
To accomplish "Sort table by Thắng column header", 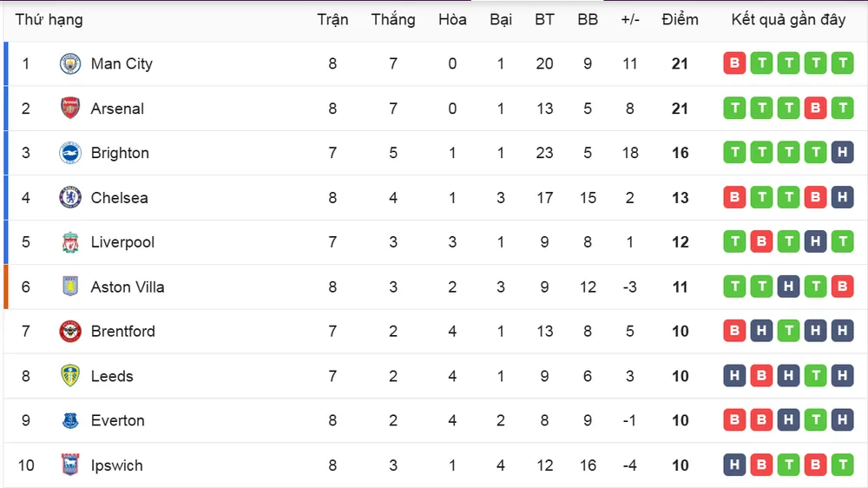I will [x=393, y=20].
